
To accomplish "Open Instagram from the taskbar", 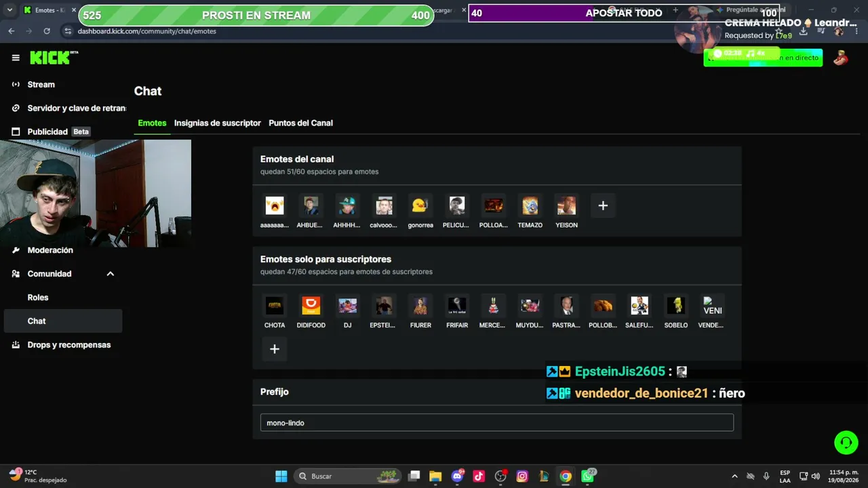I will point(522,476).
